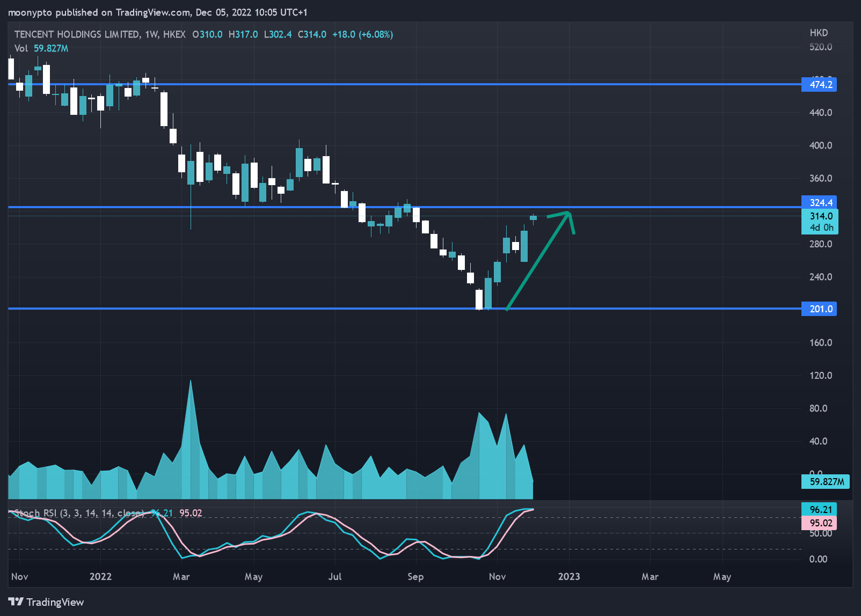Click the latest weekly candle near 314
The height and width of the screenshot is (616, 861).
click(533, 217)
